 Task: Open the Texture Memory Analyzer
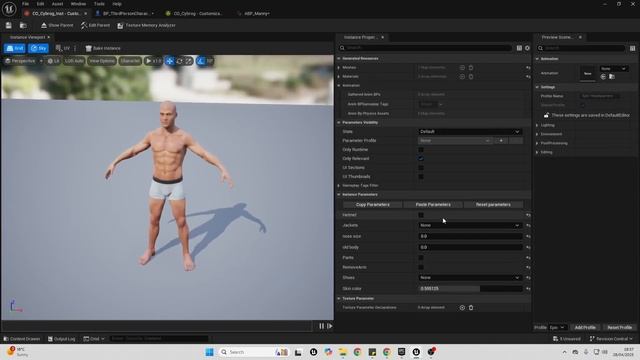146,25
